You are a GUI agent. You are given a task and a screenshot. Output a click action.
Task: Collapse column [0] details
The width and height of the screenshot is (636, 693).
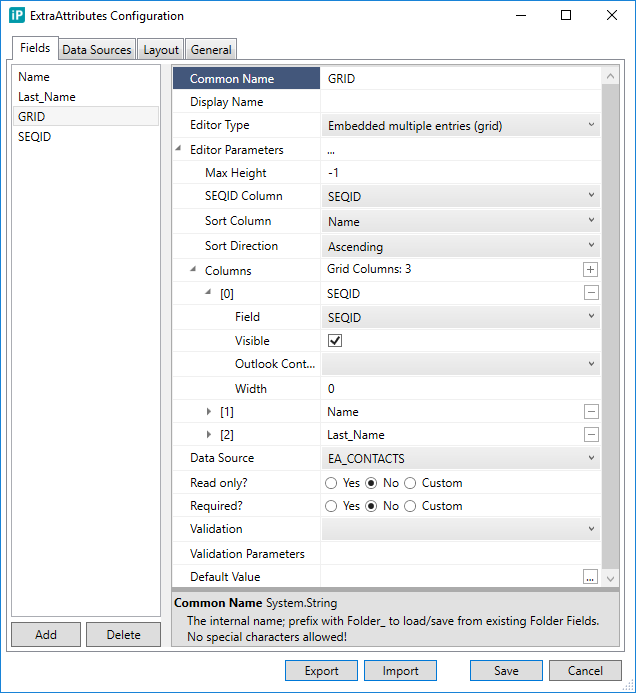point(208,292)
